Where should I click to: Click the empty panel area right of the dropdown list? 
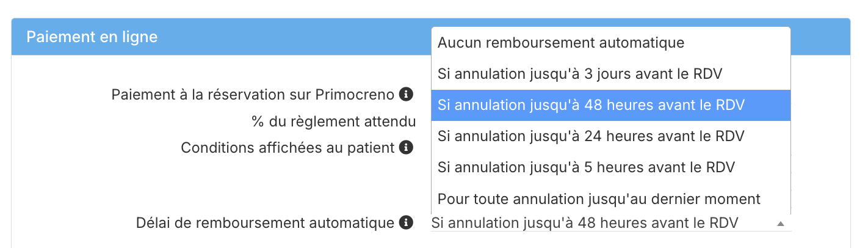coord(820,134)
